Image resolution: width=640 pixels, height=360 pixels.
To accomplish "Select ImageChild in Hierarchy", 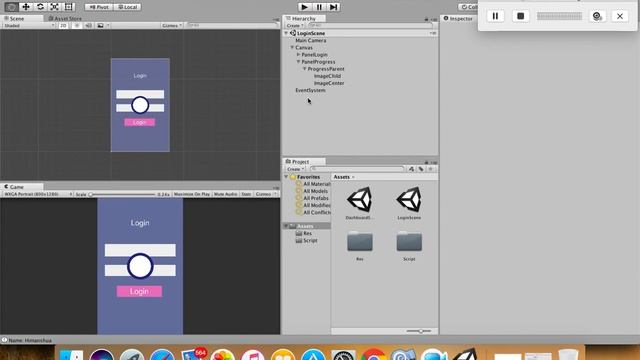I will pos(327,76).
